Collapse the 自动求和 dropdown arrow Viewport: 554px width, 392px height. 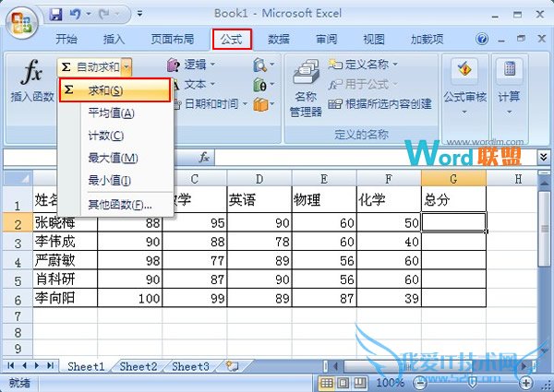126,67
